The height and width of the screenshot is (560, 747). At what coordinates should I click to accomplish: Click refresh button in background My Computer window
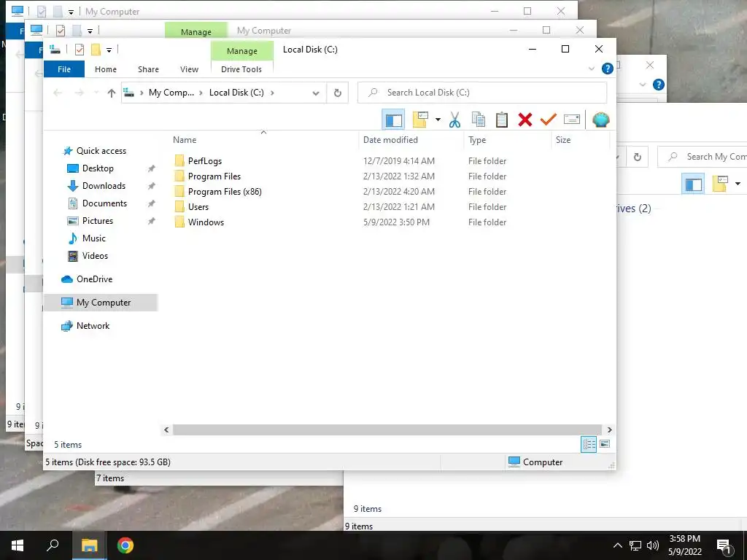click(638, 157)
